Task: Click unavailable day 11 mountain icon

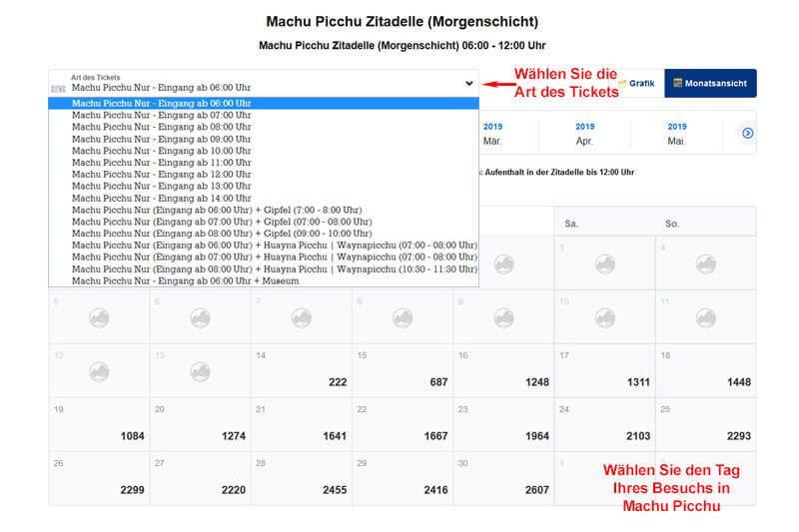Action: tap(706, 317)
